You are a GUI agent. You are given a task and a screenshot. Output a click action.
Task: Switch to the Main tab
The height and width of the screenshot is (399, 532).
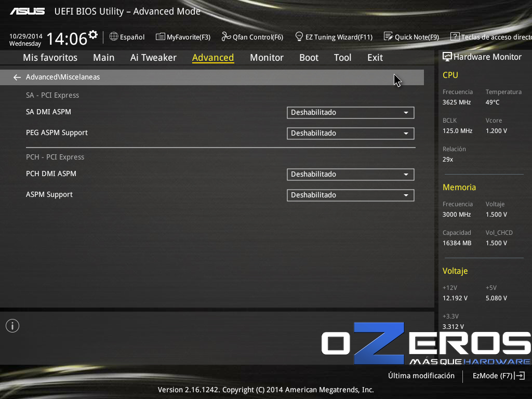[x=104, y=58]
